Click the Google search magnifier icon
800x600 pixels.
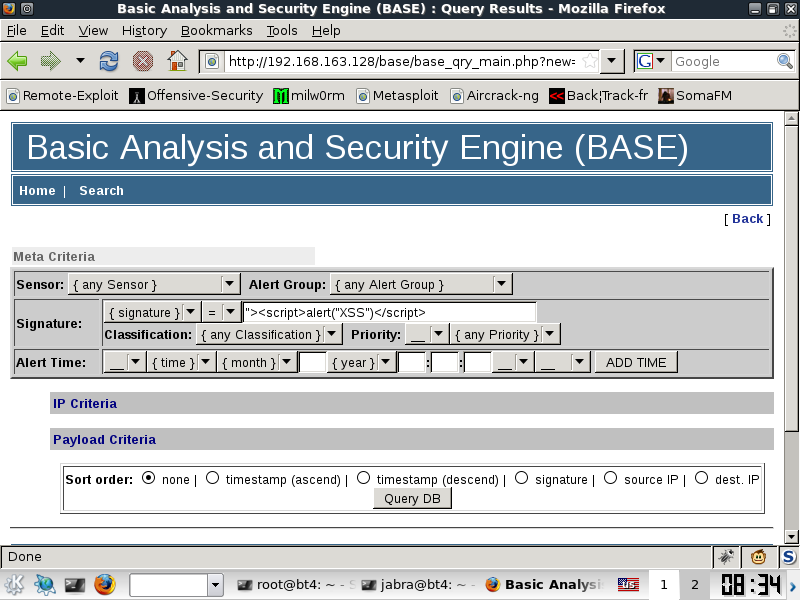tap(785, 61)
